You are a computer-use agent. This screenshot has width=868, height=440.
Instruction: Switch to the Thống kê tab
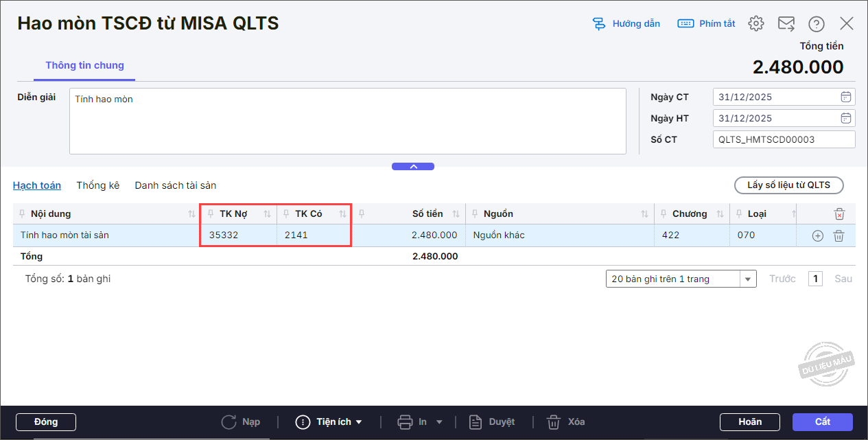pos(98,185)
